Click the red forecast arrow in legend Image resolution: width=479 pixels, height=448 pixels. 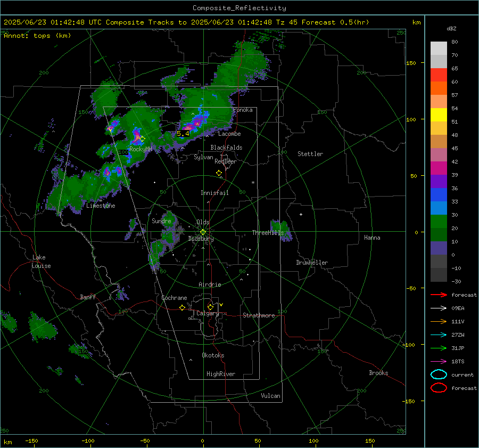[x=439, y=295]
